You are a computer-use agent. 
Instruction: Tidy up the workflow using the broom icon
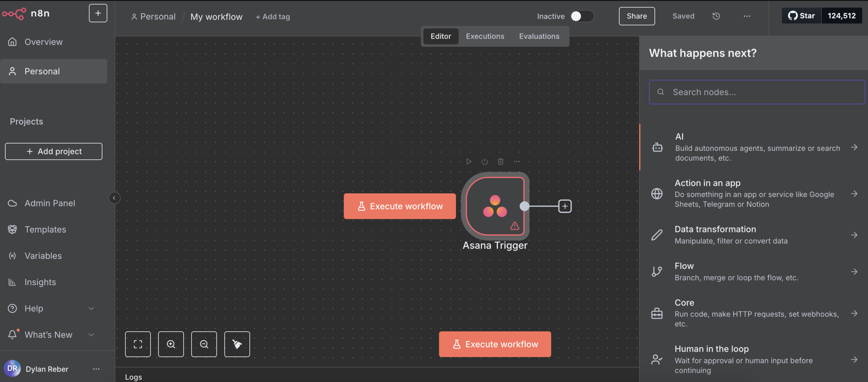(237, 344)
